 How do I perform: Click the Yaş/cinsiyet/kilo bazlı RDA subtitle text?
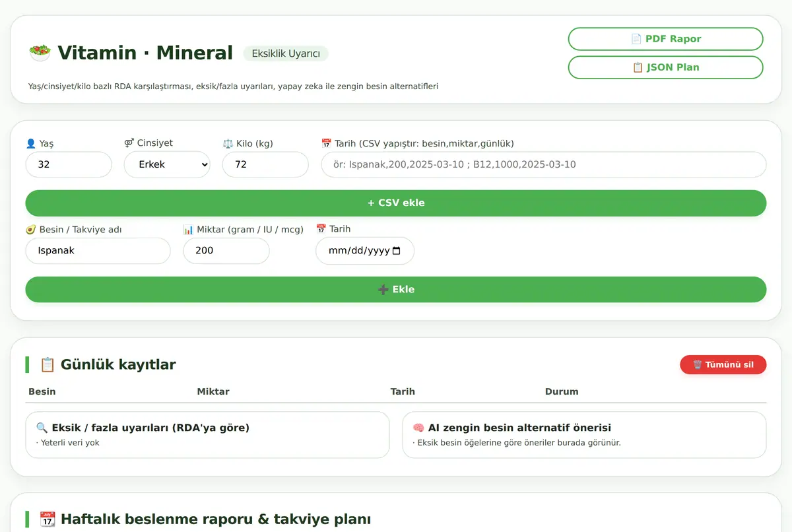234,86
